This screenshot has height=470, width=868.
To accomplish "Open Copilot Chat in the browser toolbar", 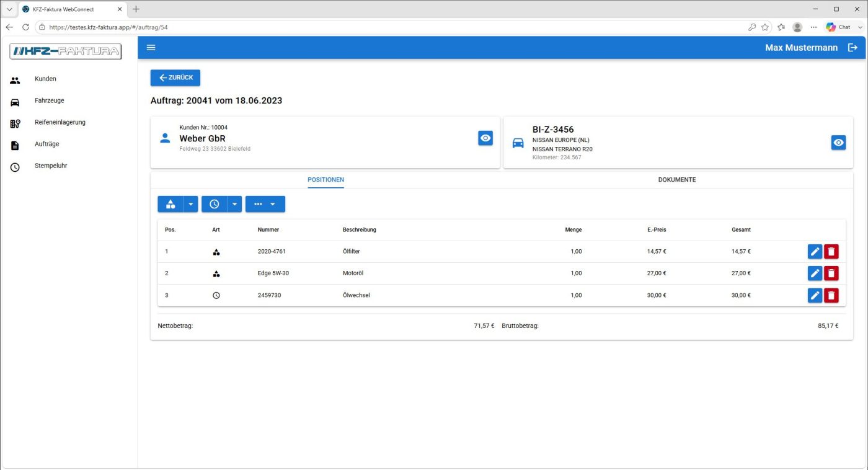I will (x=838, y=27).
